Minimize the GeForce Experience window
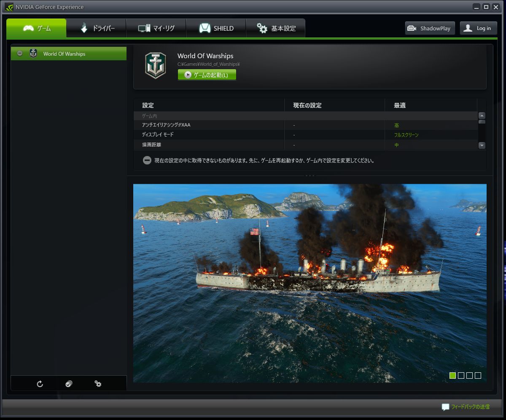This screenshot has width=506, height=420. (x=477, y=7)
